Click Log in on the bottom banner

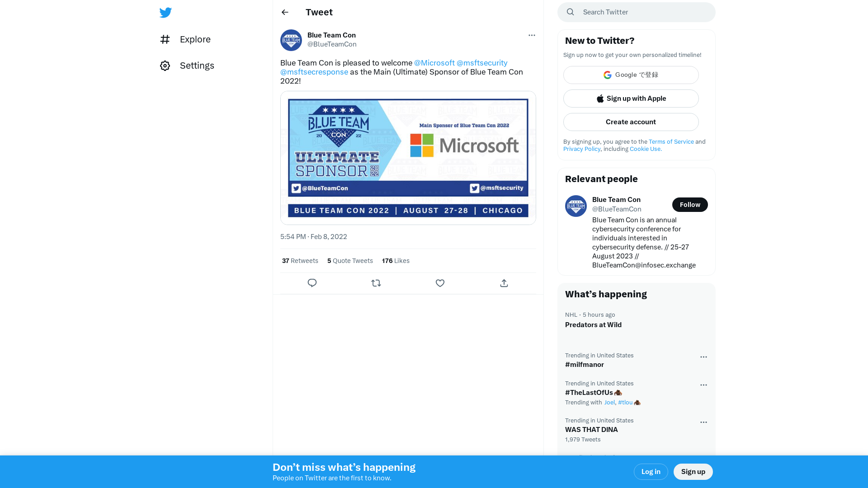pyautogui.click(x=651, y=472)
